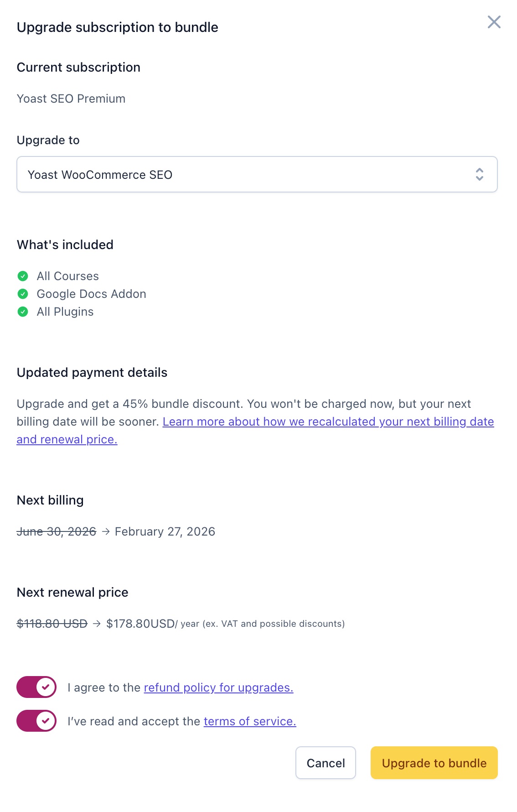Click the February 27, 2026 billing date
This screenshot has height=812, width=517.
pyautogui.click(x=165, y=531)
